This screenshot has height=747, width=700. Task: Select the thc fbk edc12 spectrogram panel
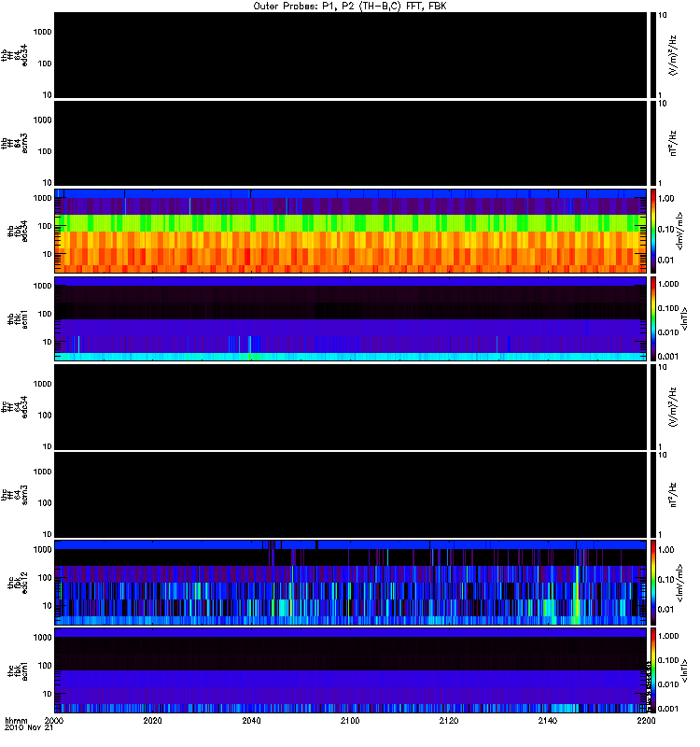coord(350,582)
